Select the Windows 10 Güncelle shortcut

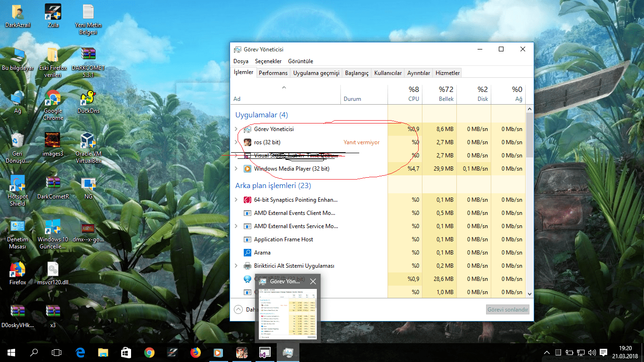[x=53, y=234]
